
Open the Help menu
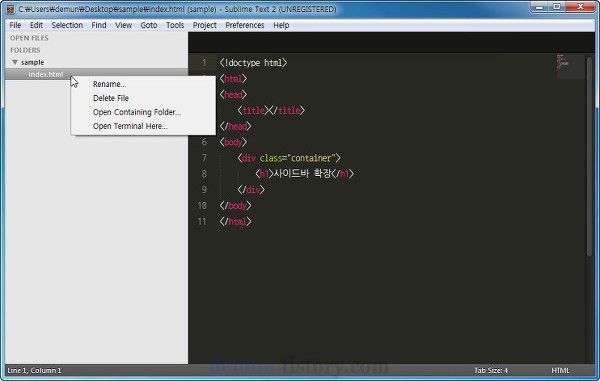[x=281, y=25]
